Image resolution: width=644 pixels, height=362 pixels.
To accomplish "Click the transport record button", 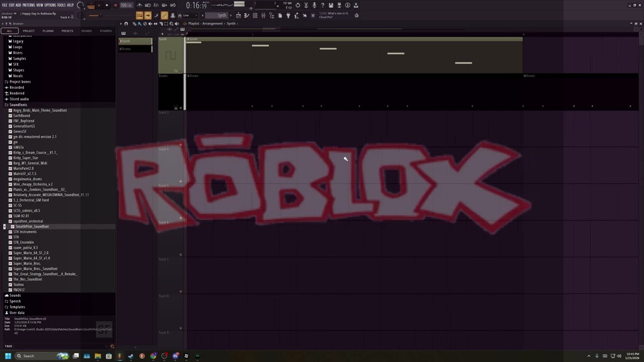I will (x=115, y=5).
